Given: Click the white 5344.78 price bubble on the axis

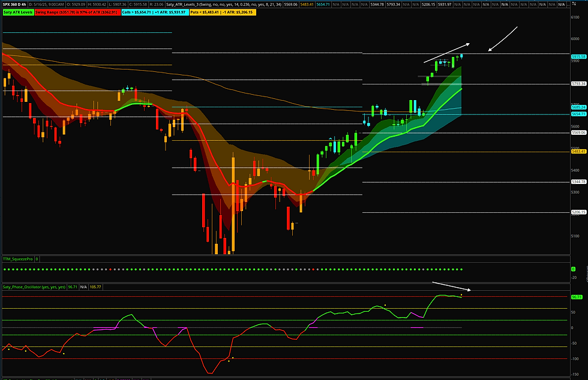Looking at the screenshot, I should point(578,182).
